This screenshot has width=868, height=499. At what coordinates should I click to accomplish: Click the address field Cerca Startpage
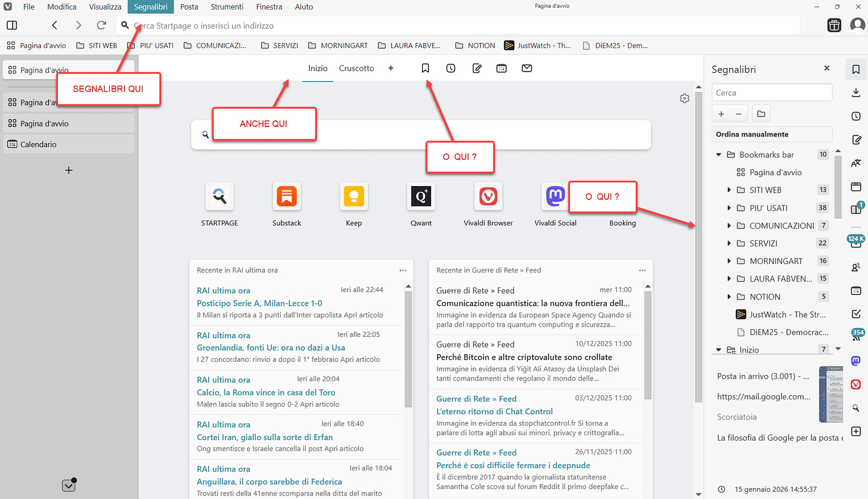point(459,26)
